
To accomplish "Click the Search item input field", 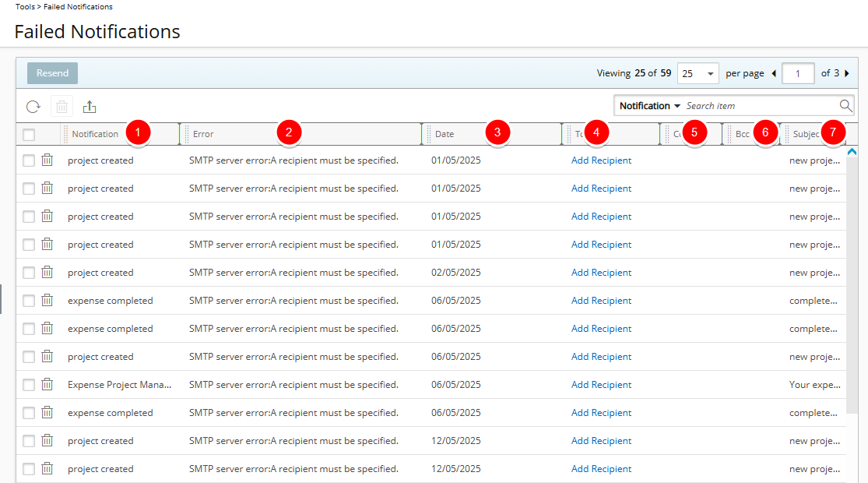I will point(760,106).
